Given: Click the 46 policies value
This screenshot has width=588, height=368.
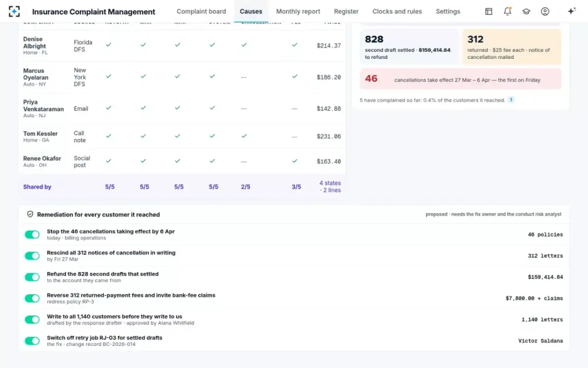Looking at the screenshot, I should pos(545,235).
